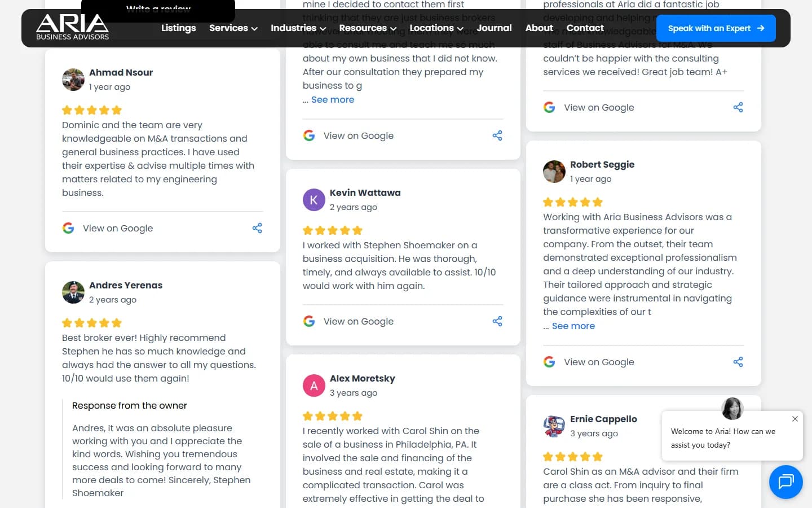Click the chat agent's avatar photo

click(x=732, y=408)
